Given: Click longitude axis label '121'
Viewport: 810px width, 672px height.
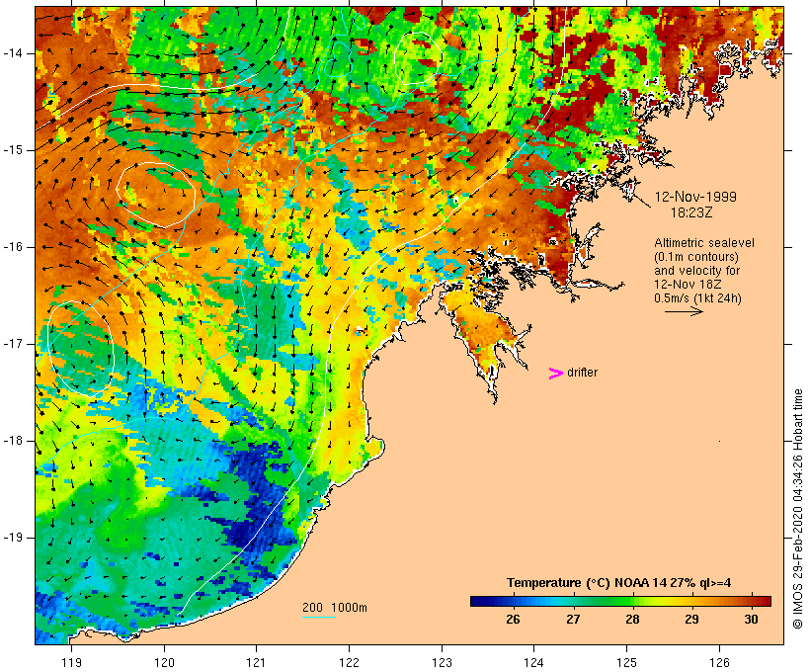Looking at the screenshot, I should (256, 662).
